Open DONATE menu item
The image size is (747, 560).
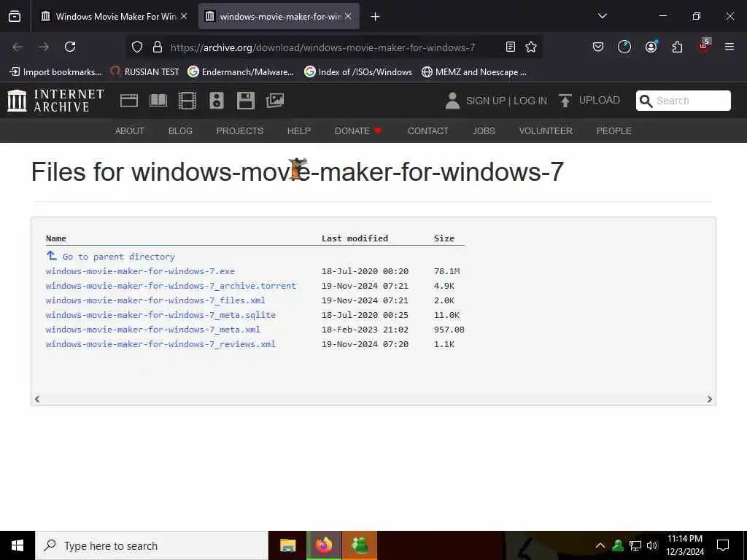pyautogui.click(x=358, y=131)
